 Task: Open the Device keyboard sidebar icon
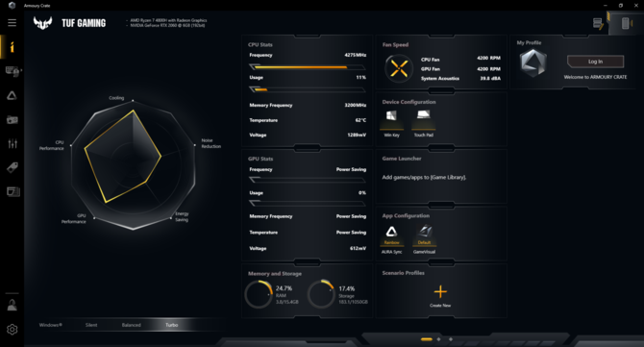coord(12,71)
